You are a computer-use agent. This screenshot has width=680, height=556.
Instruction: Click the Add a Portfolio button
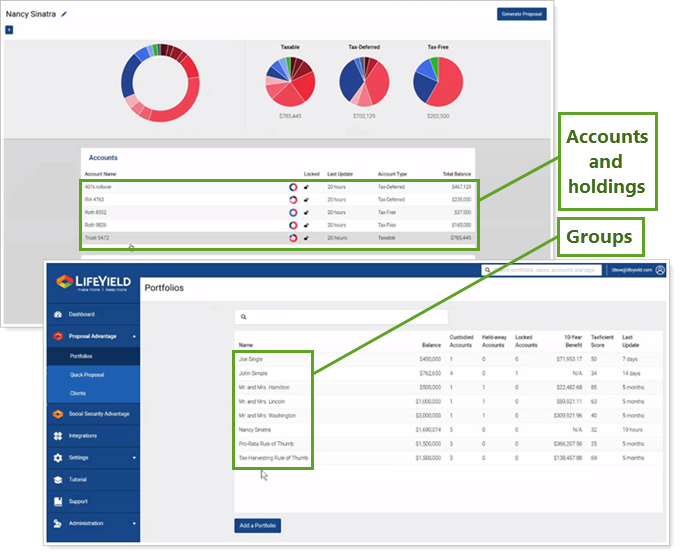click(258, 525)
